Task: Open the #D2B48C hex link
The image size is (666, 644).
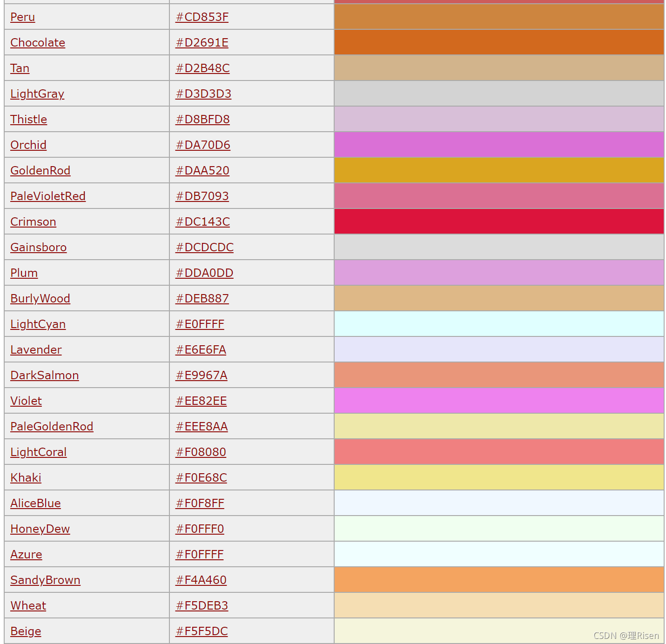Action: click(x=202, y=68)
